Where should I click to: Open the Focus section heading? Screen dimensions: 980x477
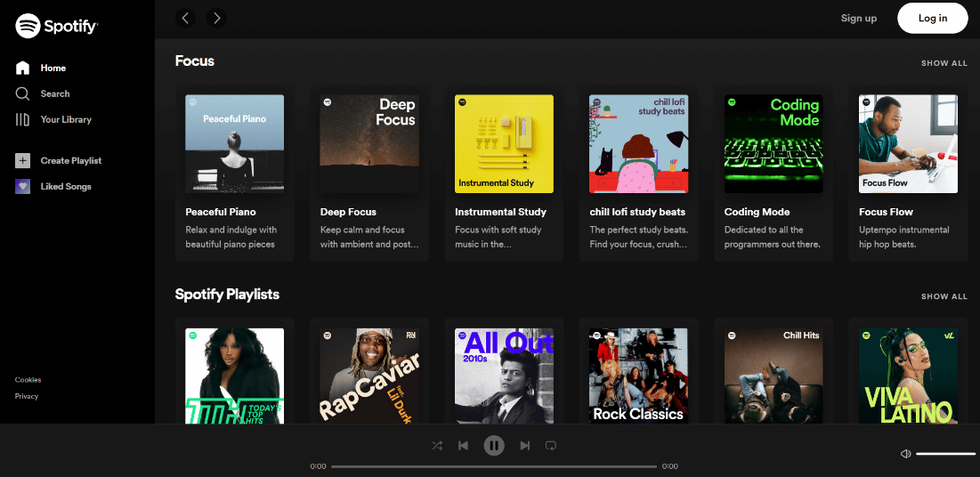(194, 61)
